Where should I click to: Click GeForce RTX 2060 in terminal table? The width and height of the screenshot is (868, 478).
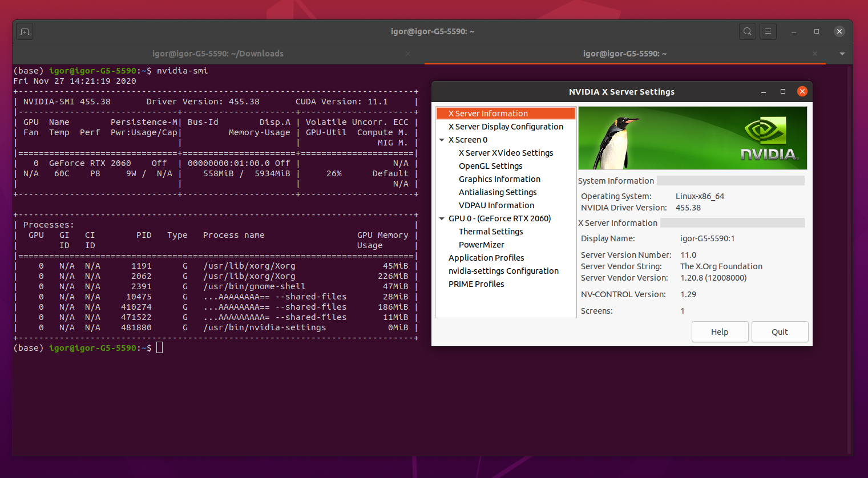pyautogui.click(x=90, y=163)
